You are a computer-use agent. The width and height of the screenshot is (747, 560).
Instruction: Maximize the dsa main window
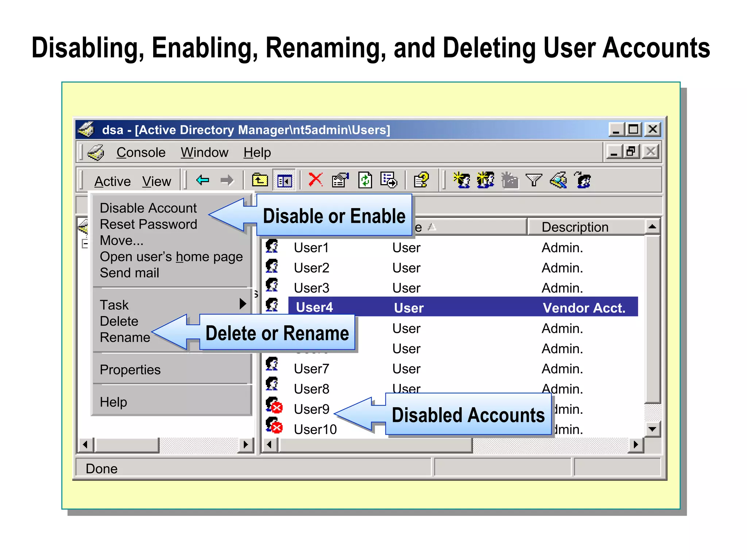click(634, 129)
